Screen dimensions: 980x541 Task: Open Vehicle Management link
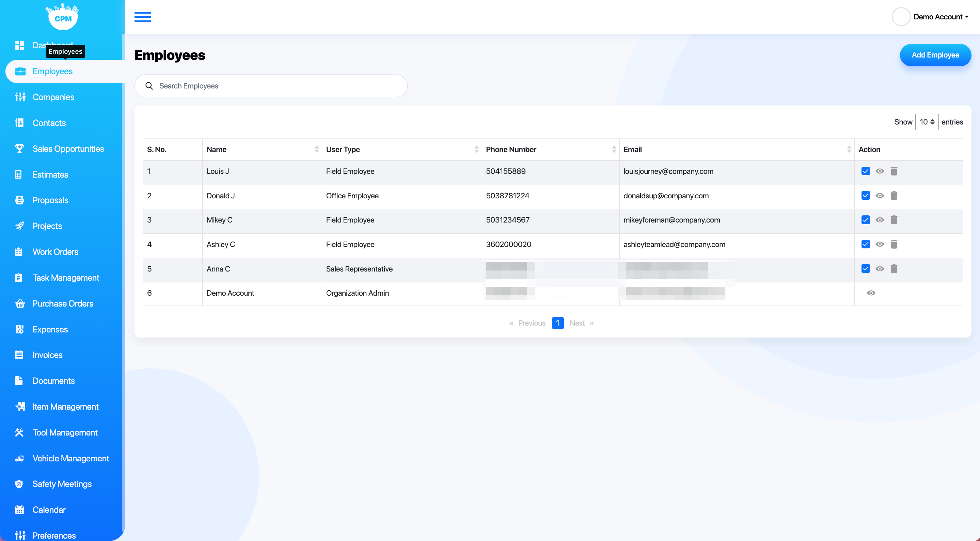(x=71, y=458)
